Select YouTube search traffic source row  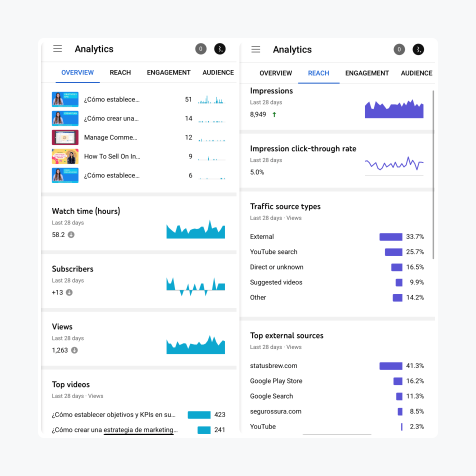point(273,252)
